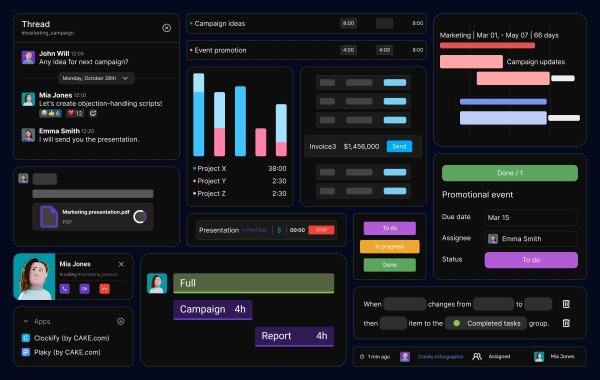Open the blank dropdown after to
The height and width of the screenshot is (380, 600).
point(538,304)
